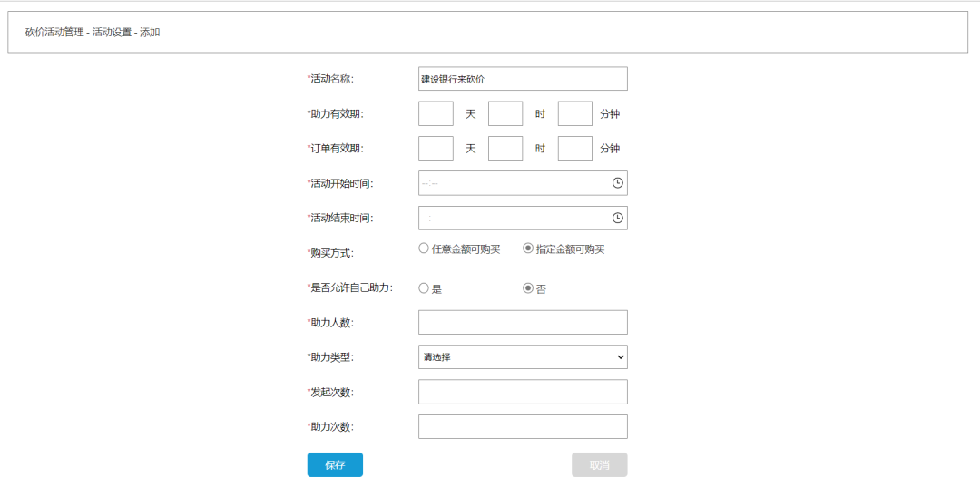Click the 活动结束时间 label
This screenshot has width=980, height=487.
[340, 218]
